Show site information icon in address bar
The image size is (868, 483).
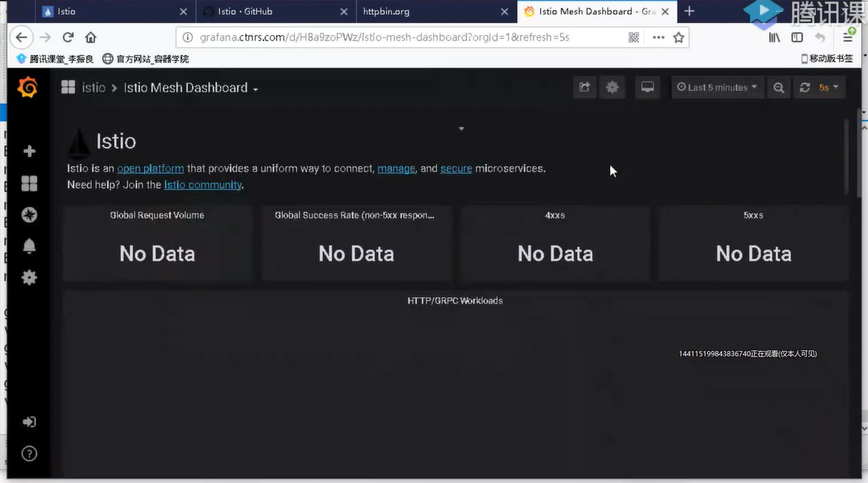click(187, 37)
